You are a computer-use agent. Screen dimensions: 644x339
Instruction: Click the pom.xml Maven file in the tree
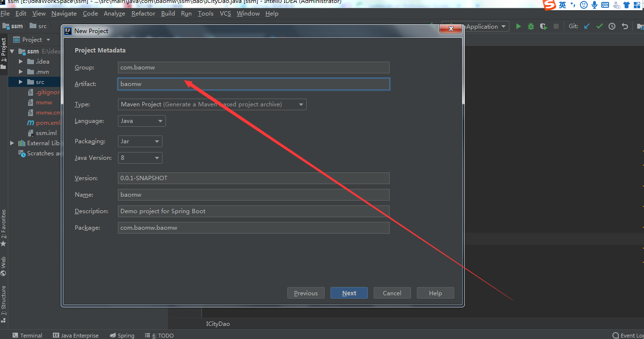44,123
